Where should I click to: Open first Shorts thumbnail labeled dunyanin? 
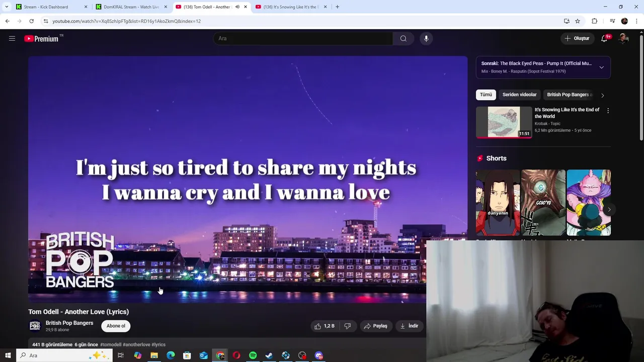(498, 203)
